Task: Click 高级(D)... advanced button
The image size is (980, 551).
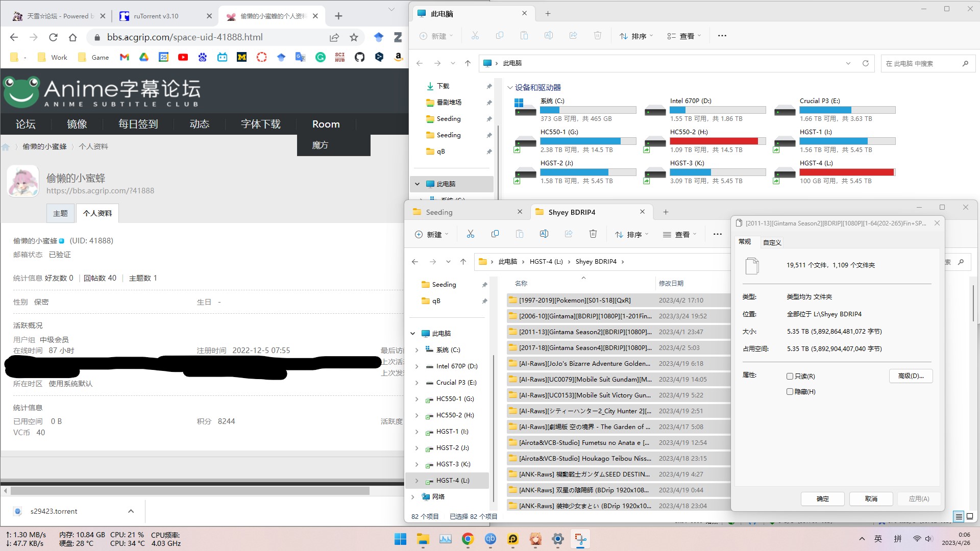Action: pyautogui.click(x=911, y=376)
